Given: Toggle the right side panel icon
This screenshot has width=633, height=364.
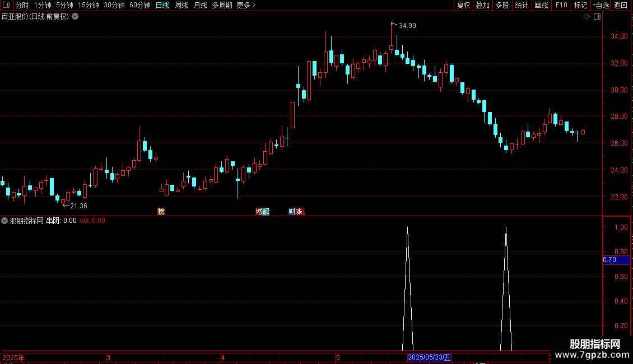Looking at the screenshot, I should pos(597,17).
